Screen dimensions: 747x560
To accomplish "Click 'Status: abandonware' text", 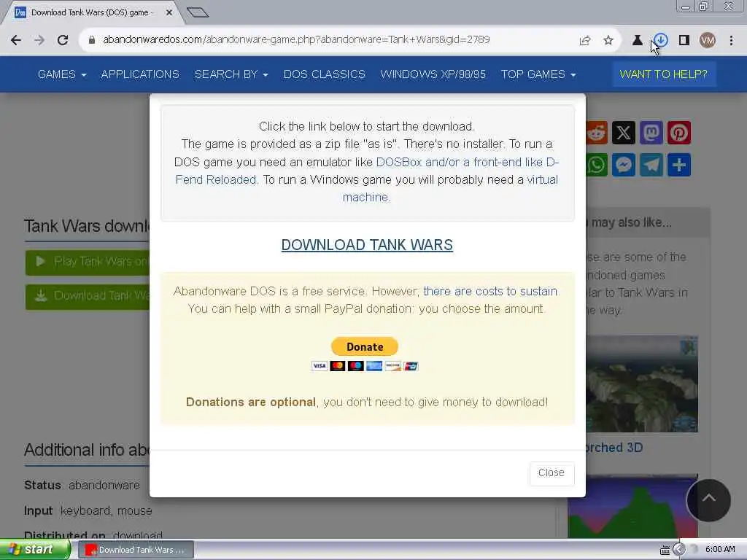I will click(82, 485).
